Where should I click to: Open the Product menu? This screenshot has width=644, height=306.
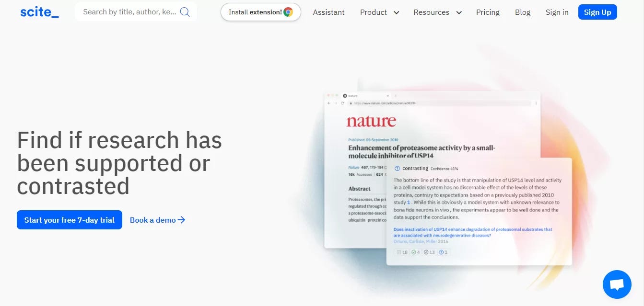click(x=374, y=12)
